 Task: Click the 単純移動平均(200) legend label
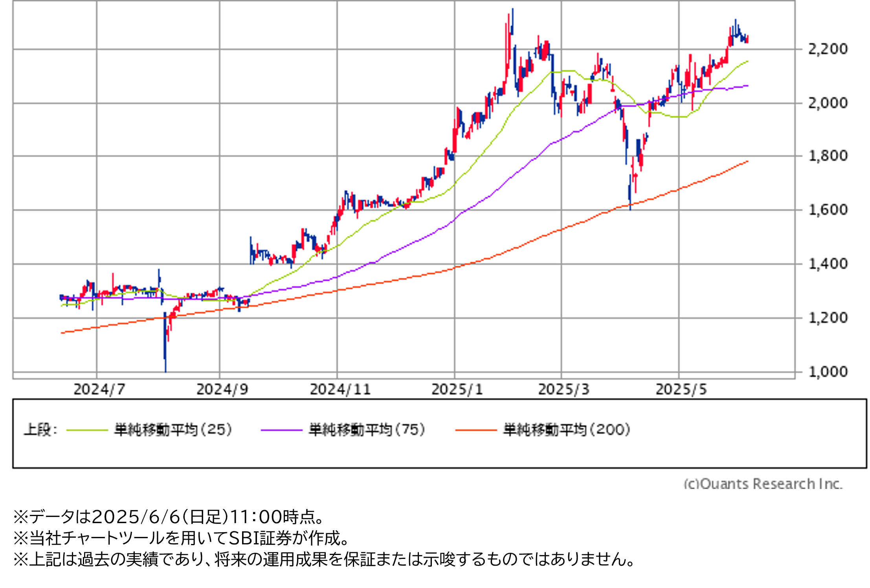coord(567,430)
